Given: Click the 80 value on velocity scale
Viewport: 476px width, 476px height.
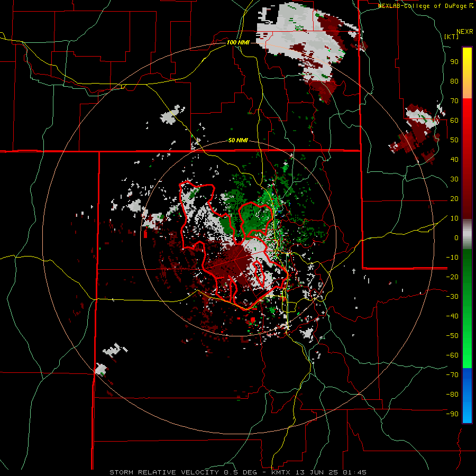Looking at the screenshot, I should (x=454, y=81).
